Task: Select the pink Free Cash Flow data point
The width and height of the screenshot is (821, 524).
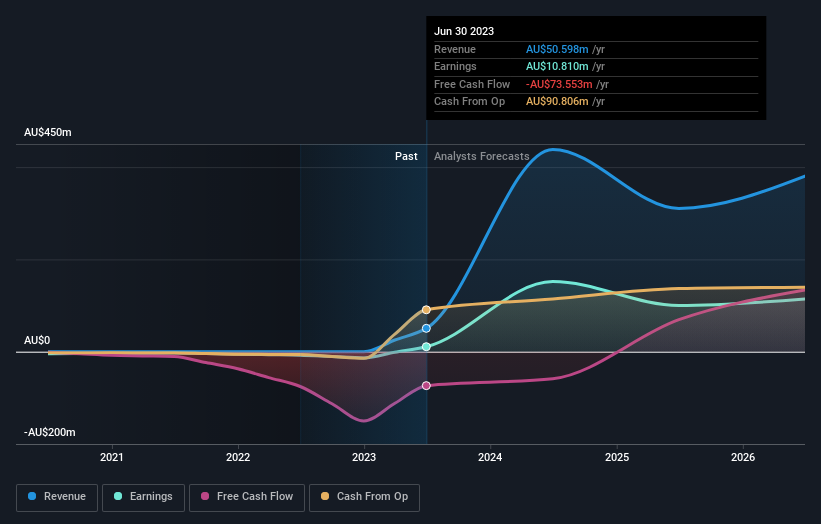Action: pos(426,385)
